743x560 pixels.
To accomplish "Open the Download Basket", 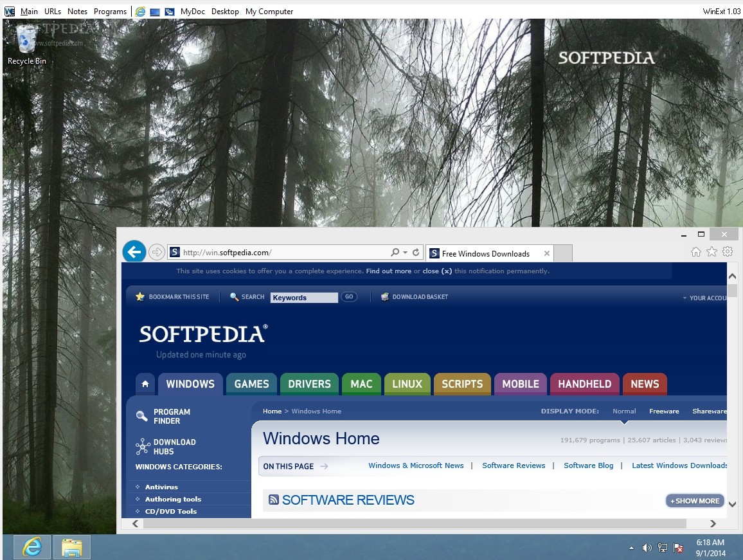I will 415,297.
